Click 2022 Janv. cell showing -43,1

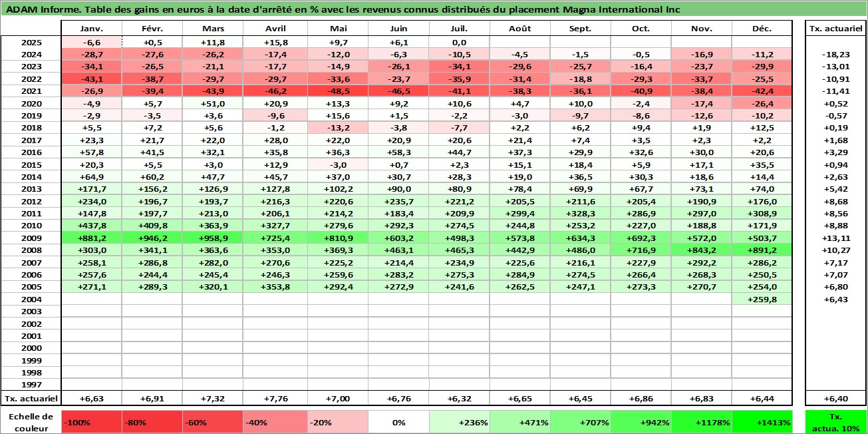pos(91,79)
